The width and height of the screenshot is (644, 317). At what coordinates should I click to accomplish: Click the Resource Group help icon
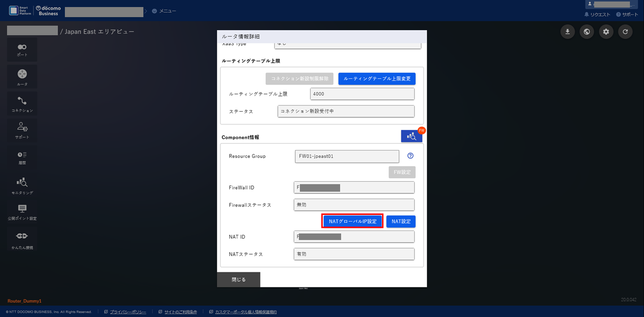point(410,156)
